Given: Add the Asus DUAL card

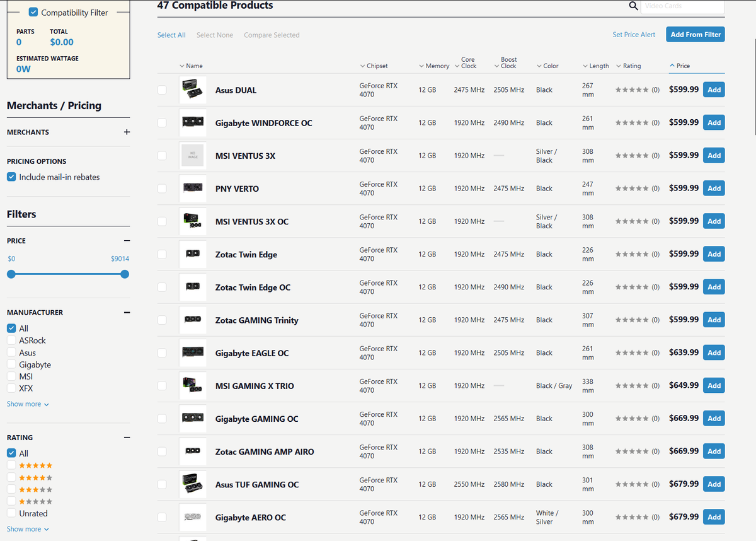Looking at the screenshot, I should pyautogui.click(x=714, y=90).
